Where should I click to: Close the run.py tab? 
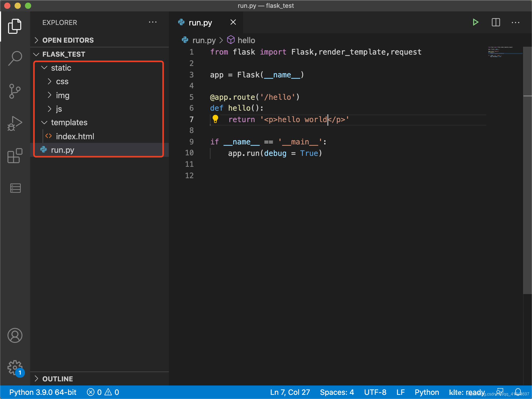pos(233,22)
